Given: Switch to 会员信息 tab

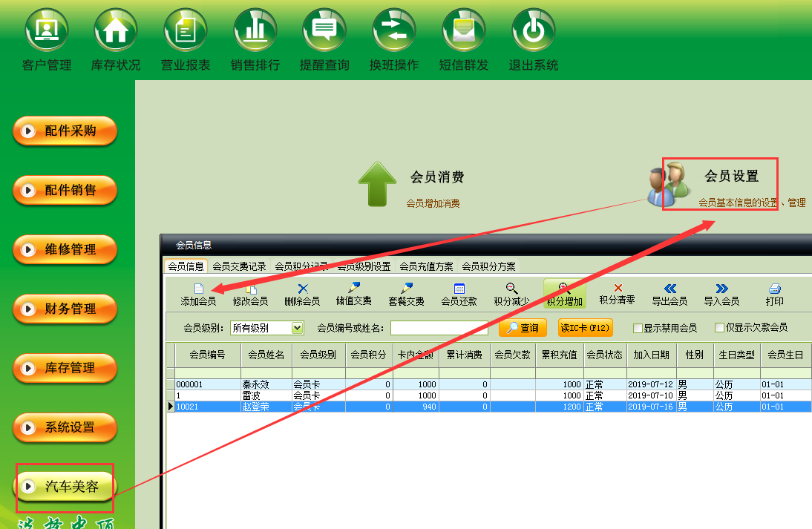Looking at the screenshot, I should pyautogui.click(x=186, y=266).
